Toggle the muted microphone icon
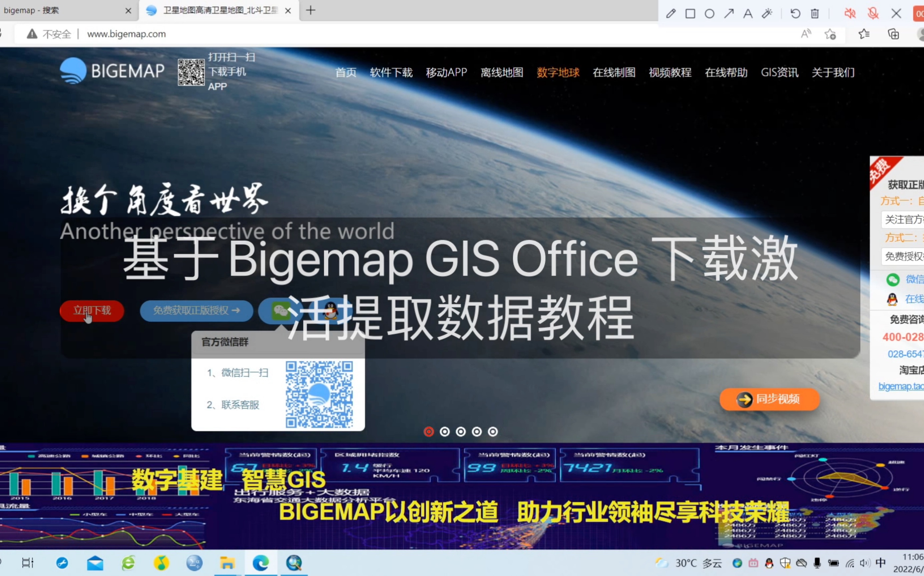 pyautogui.click(x=873, y=14)
